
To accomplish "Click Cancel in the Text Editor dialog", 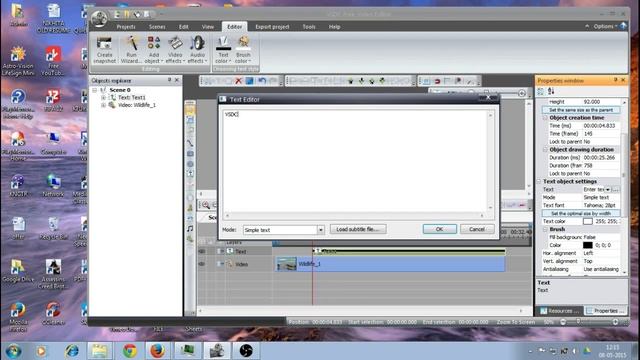I will pyautogui.click(x=477, y=229).
